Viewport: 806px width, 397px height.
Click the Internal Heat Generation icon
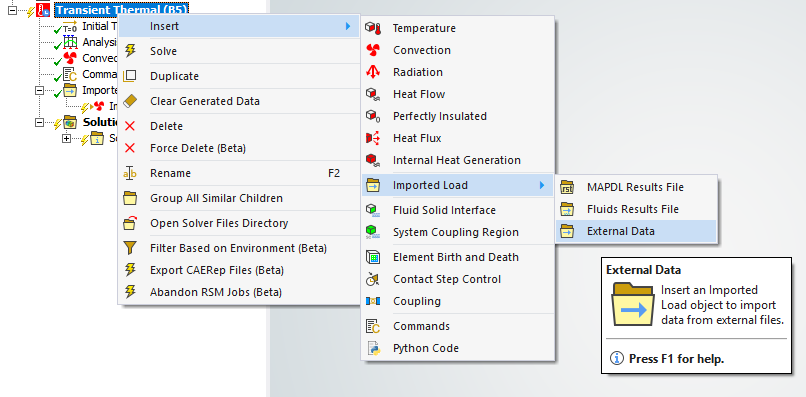click(x=373, y=160)
